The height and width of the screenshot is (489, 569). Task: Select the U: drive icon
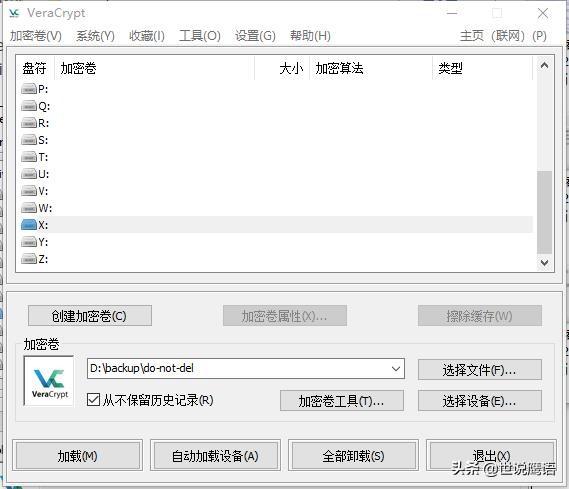(29, 174)
